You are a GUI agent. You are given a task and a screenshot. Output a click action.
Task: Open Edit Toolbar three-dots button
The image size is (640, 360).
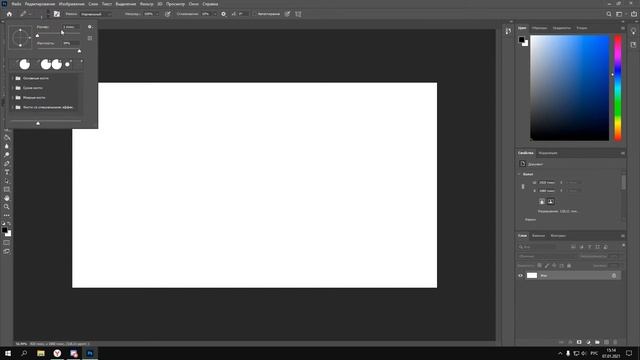pyautogui.click(x=7, y=215)
